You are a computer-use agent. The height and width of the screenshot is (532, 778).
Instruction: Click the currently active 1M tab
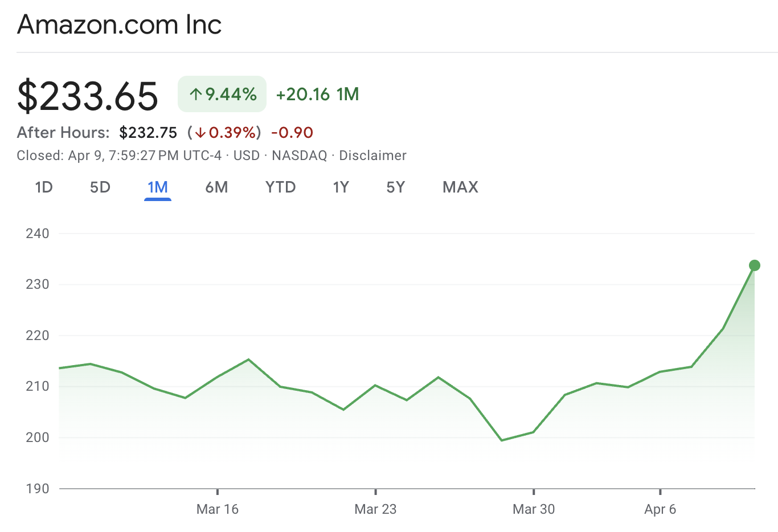158,187
